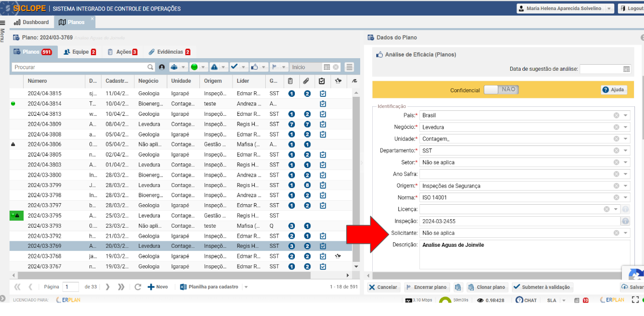644x316 pixels.
Task: Open the hamburger Menu icon
Action: point(3,23)
